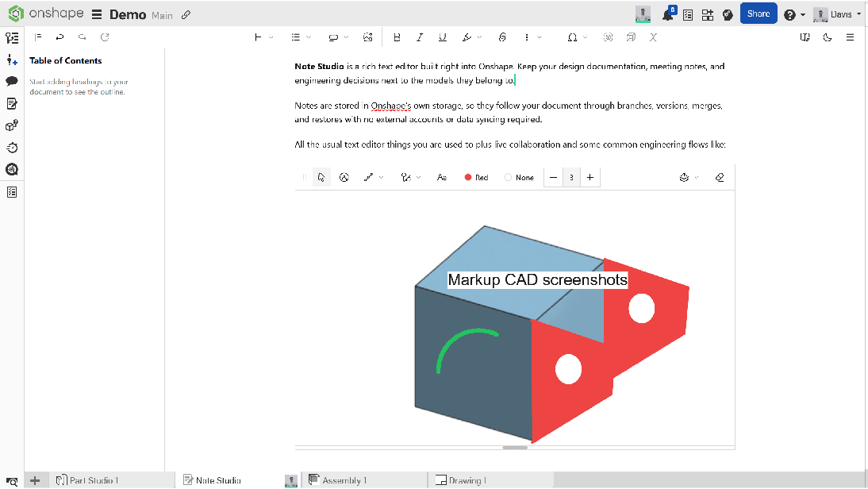Open the comments panel
The height and width of the screenshot is (489, 868).
pyautogui.click(x=12, y=82)
